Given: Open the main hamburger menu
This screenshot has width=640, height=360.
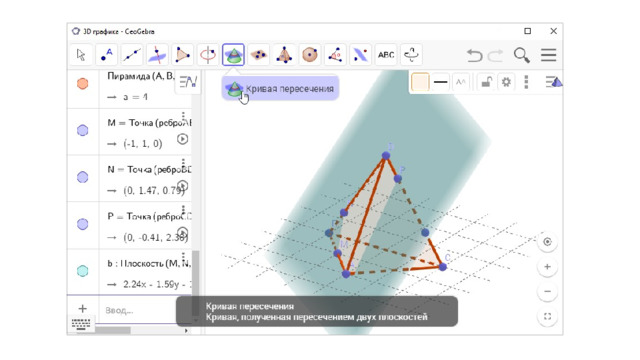Looking at the screenshot, I should point(549,55).
